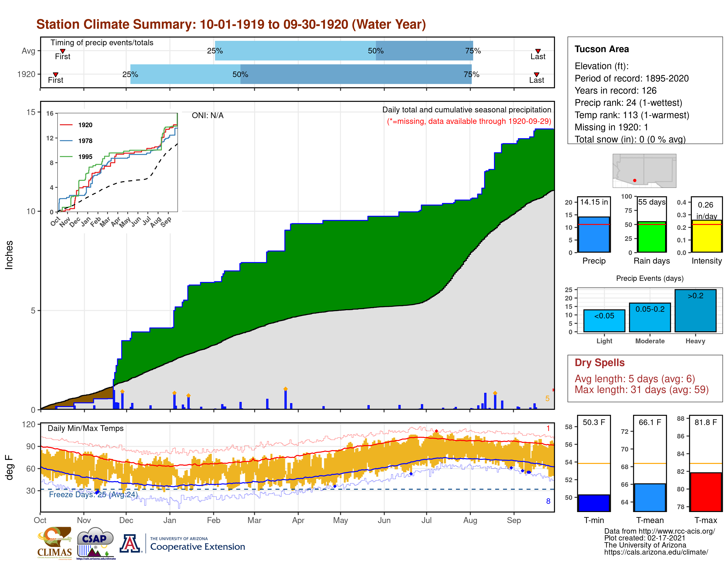Click the red diamond max-temp marker in July
Viewport: 728px width, 563px height.
click(x=436, y=431)
